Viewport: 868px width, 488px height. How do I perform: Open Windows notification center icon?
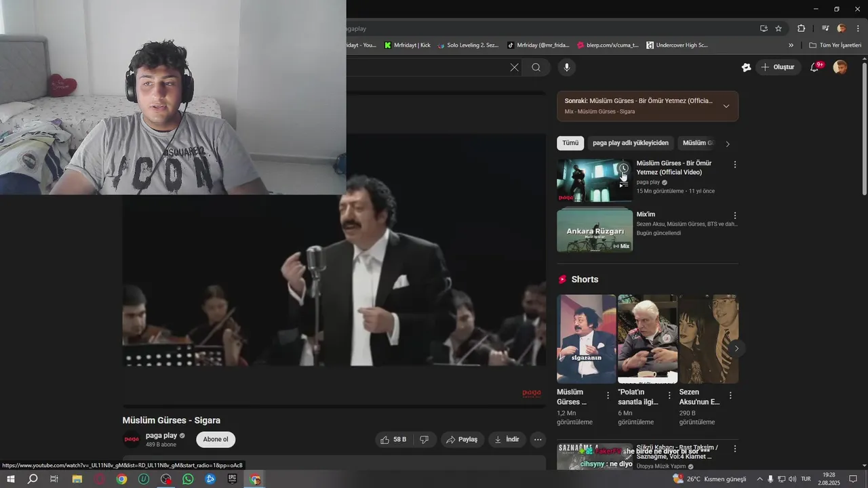853,479
